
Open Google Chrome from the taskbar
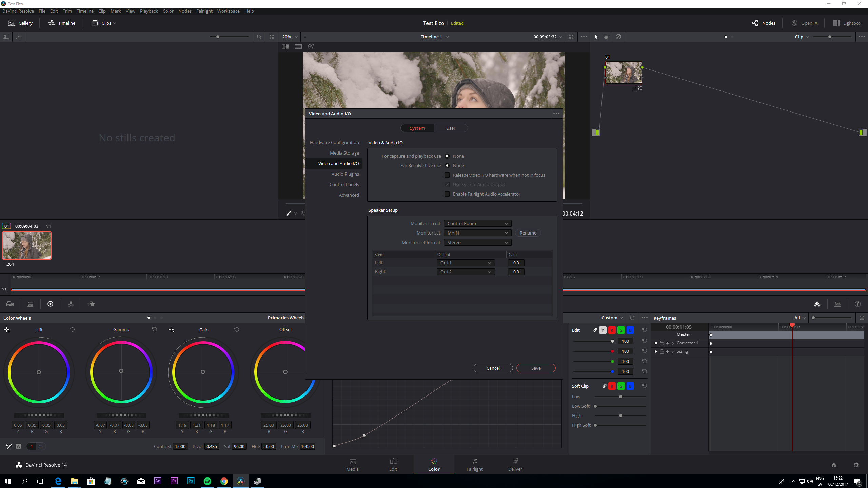pyautogui.click(x=224, y=481)
